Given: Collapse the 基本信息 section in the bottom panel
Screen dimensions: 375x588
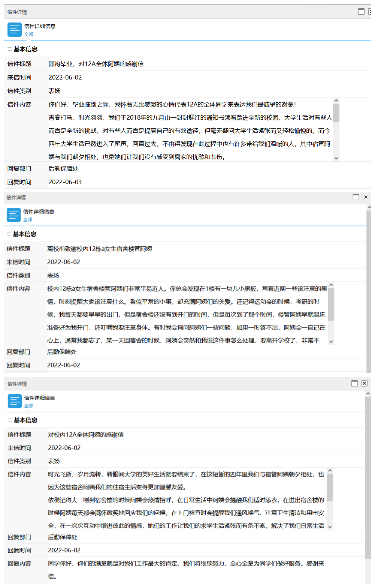Looking at the screenshot, I should pos(10,420).
